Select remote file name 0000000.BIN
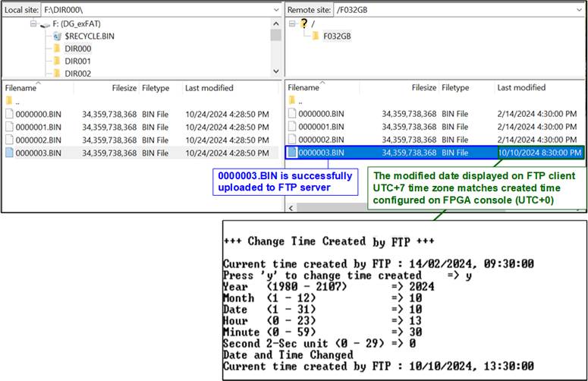 321,114
